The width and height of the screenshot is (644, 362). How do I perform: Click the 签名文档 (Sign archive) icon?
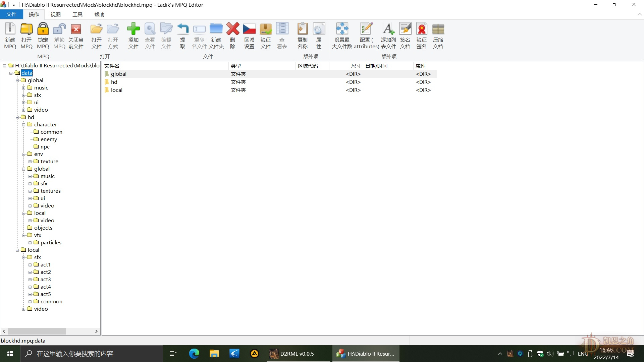point(405,29)
